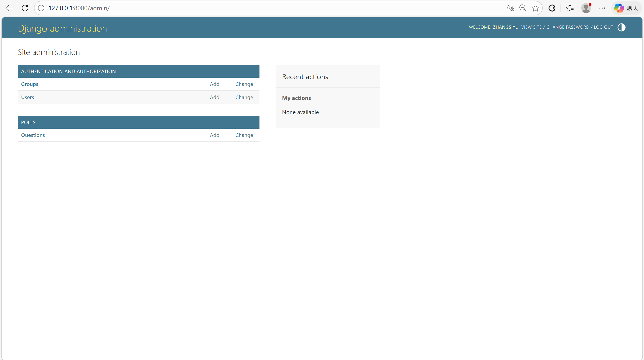The height and width of the screenshot is (360, 644).
Task: Click the browser back arrow
Action: point(9,8)
